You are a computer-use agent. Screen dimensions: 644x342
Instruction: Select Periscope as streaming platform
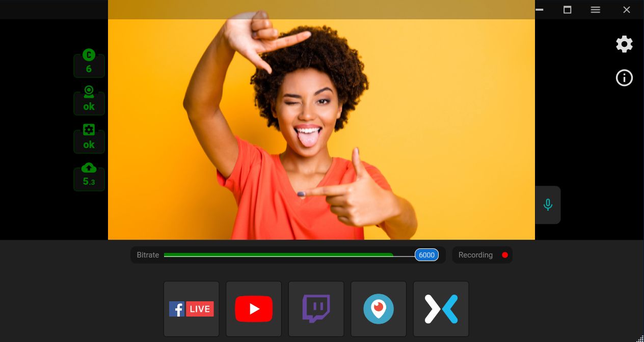pos(379,308)
